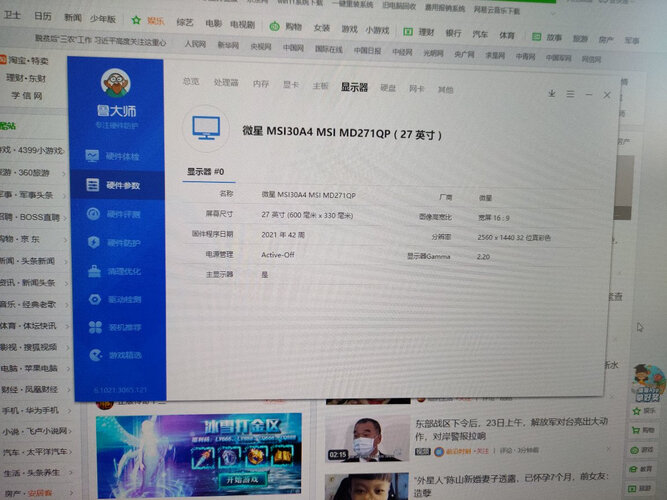Open 女装 link in browser navigation
The height and width of the screenshot is (500, 667).
tap(322, 28)
